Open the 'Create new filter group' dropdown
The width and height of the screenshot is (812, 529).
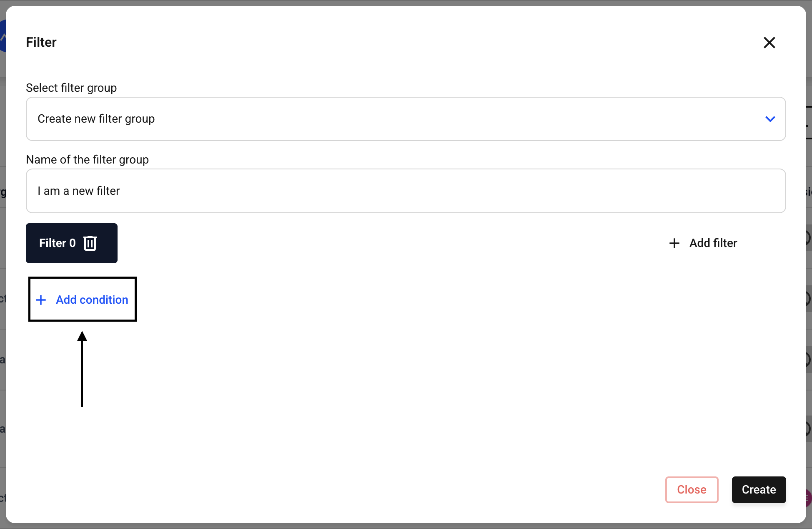click(x=405, y=119)
